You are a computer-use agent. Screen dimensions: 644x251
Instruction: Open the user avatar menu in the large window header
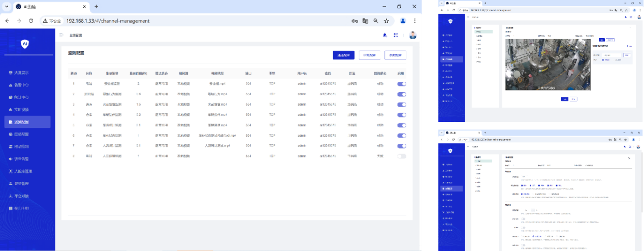pyautogui.click(x=412, y=35)
